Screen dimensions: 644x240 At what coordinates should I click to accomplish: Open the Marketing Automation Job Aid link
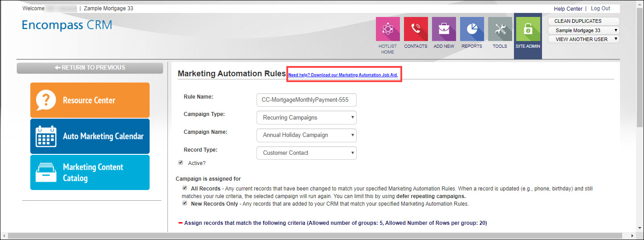click(x=343, y=75)
